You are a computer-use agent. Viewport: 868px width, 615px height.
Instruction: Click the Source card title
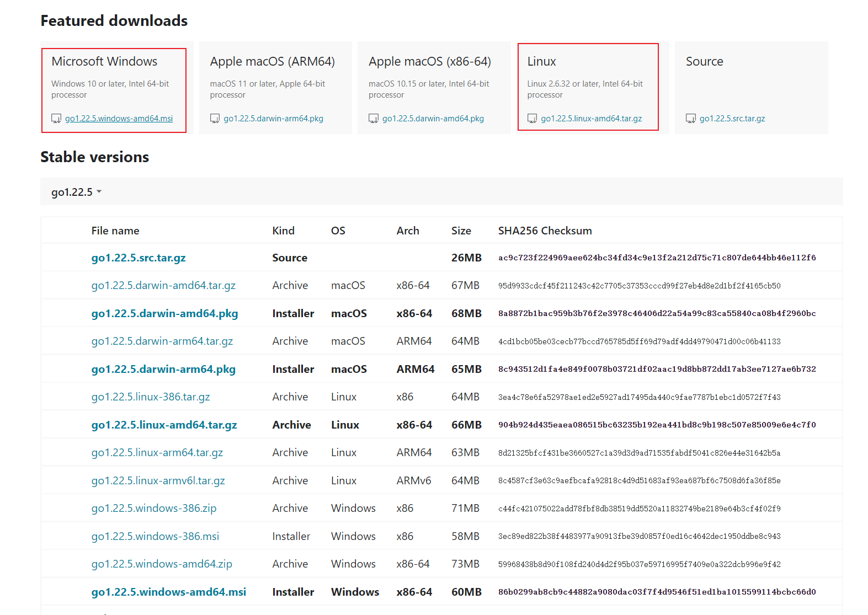tap(705, 61)
